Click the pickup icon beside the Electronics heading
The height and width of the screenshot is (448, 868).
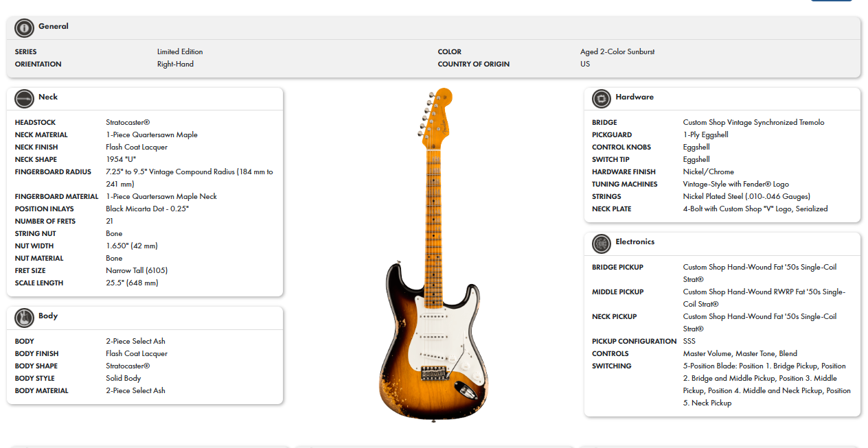601,244
